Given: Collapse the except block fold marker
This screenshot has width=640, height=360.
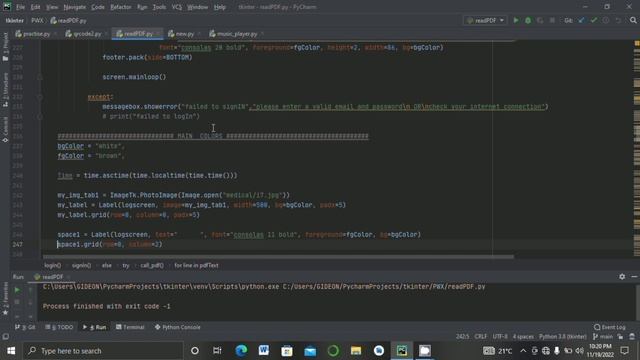Looking at the screenshot, I should pos(40,97).
